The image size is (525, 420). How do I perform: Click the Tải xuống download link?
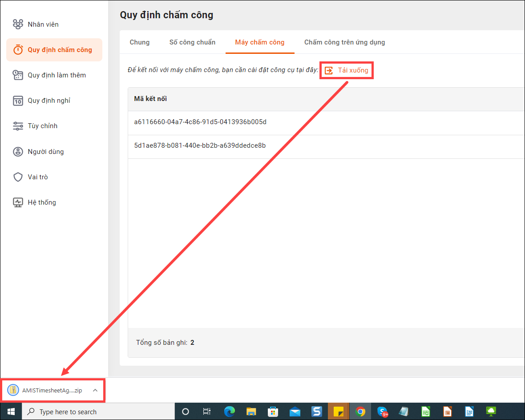[347, 70]
